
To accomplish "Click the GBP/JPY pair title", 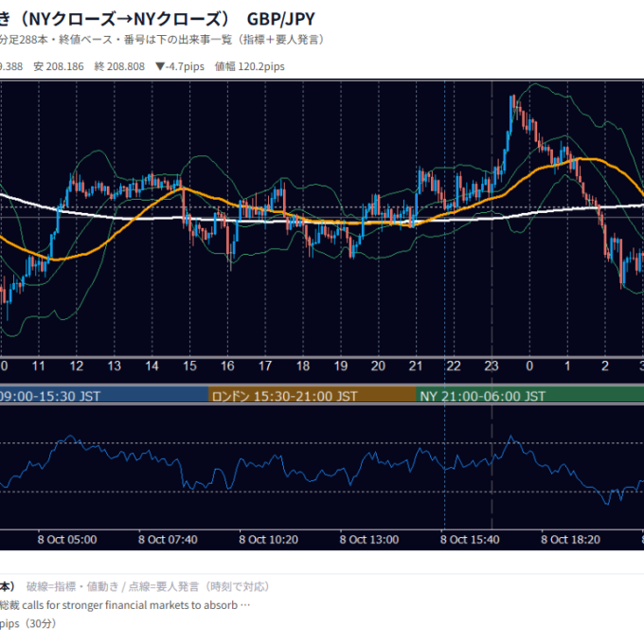I will (x=280, y=19).
